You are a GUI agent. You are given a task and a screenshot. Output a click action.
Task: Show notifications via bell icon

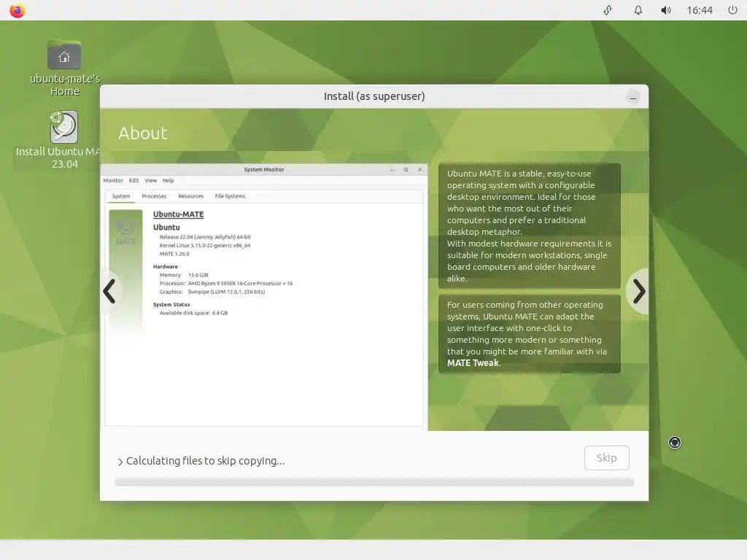[x=638, y=10]
